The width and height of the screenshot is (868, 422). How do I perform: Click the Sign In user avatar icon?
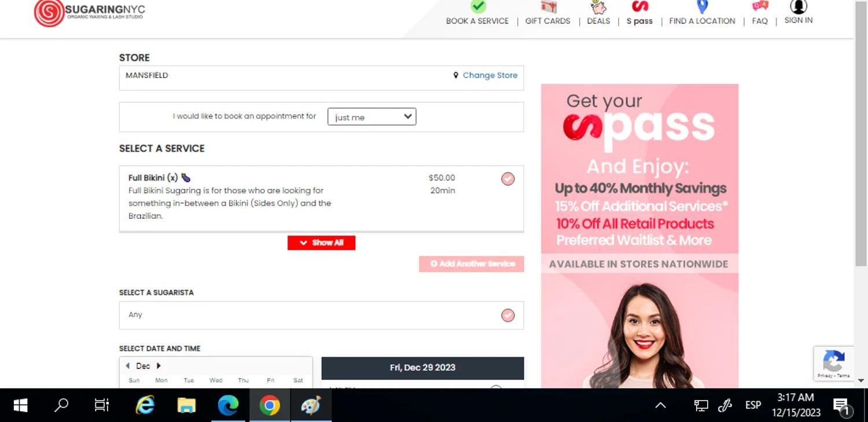click(x=799, y=6)
